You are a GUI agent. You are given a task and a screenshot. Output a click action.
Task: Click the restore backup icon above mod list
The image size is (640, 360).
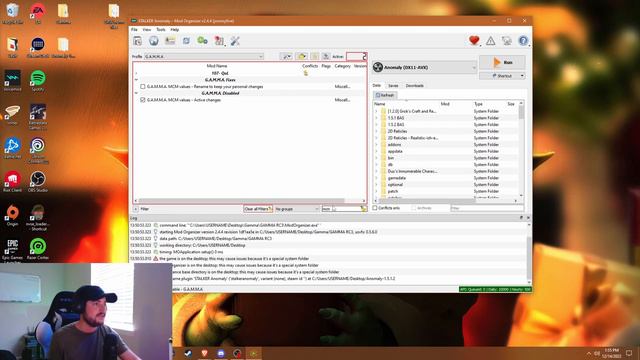pos(315,56)
